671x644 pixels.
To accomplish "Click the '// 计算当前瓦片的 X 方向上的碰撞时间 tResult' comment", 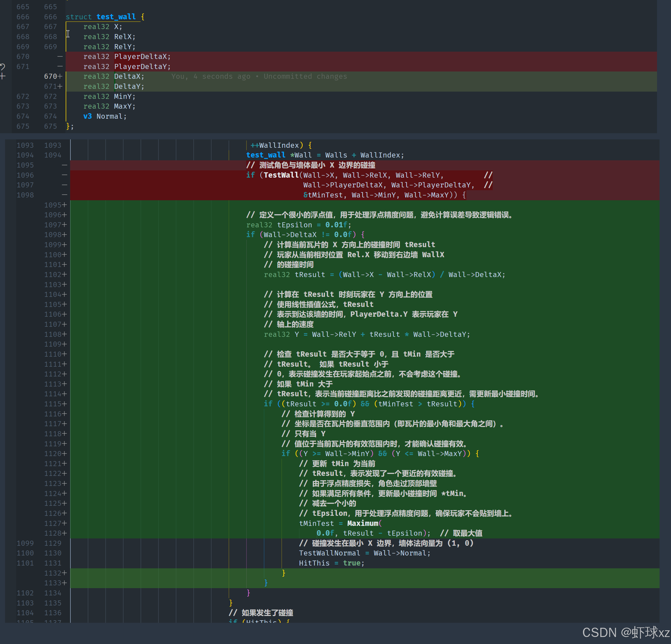I will 350,245.
